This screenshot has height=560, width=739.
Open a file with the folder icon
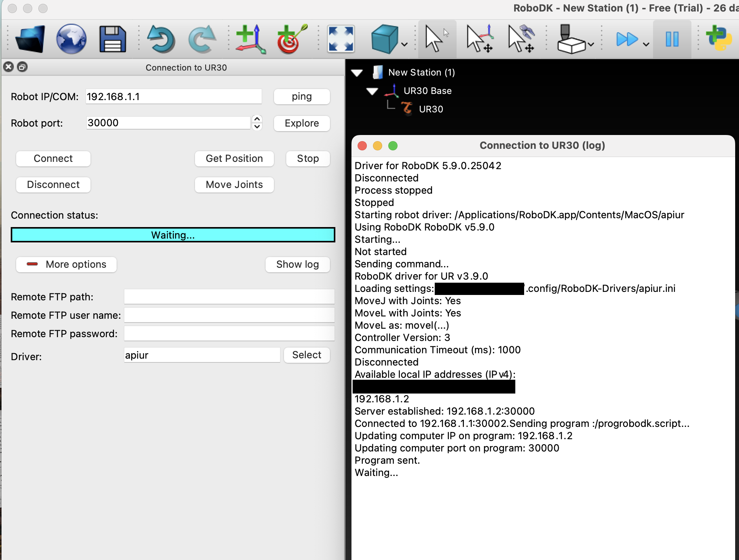[x=30, y=39]
